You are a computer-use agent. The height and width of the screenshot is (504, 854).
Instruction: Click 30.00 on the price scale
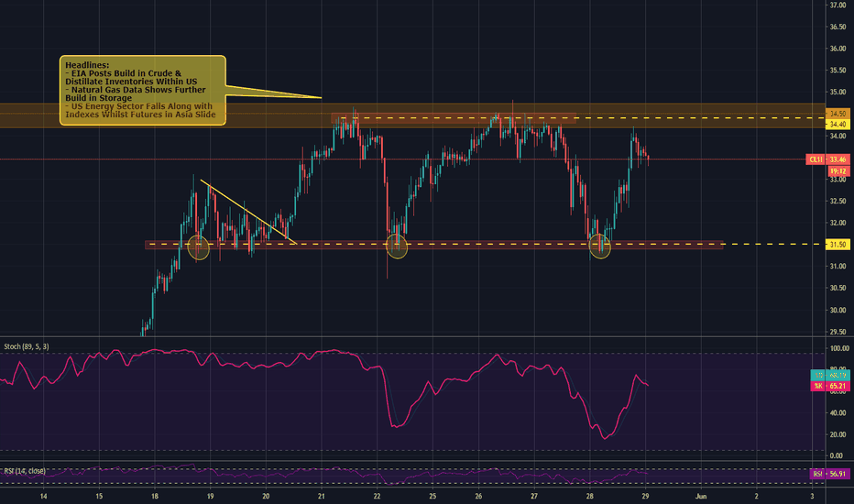pos(838,310)
